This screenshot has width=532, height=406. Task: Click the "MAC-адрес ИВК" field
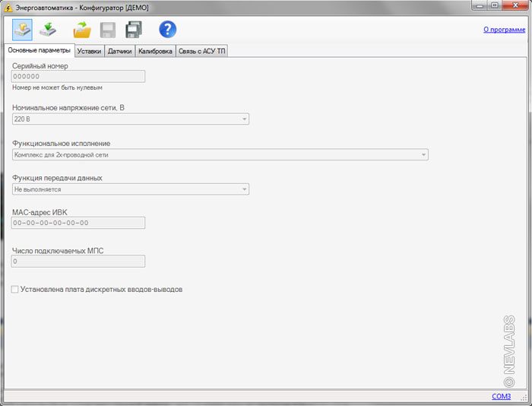pos(78,223)
